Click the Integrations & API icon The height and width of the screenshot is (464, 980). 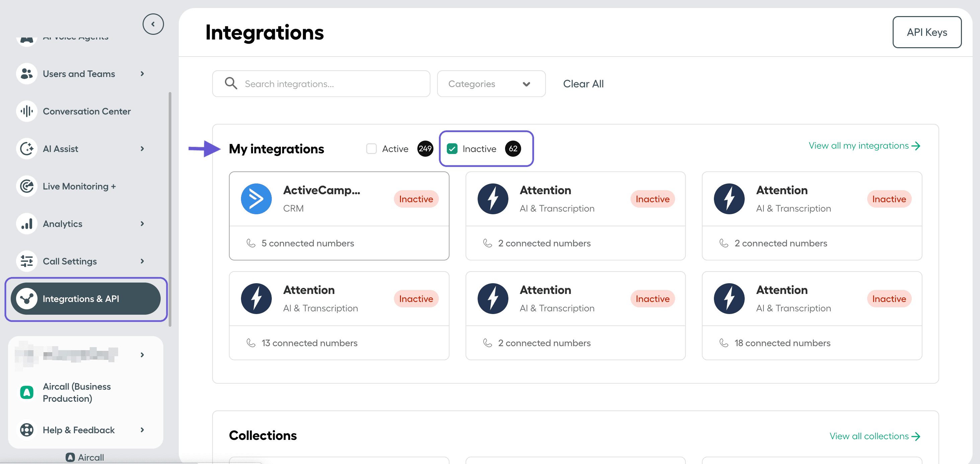pos(26,299)
